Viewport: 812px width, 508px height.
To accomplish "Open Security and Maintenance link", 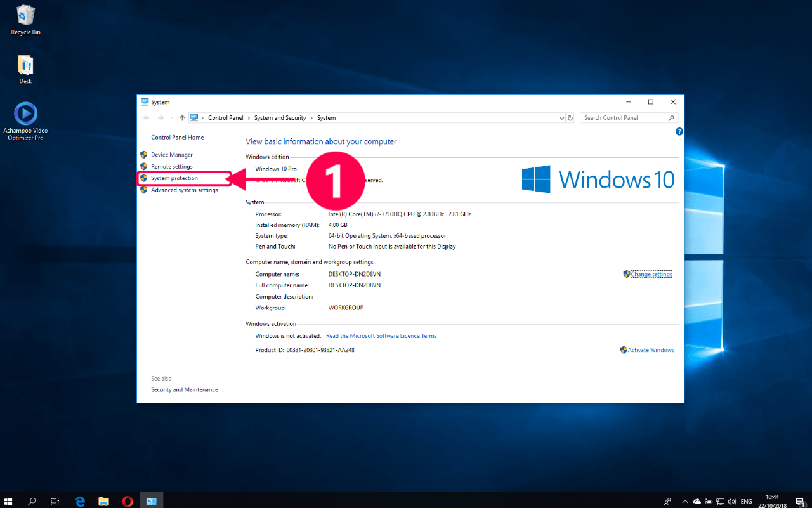I will click(185, 390).
